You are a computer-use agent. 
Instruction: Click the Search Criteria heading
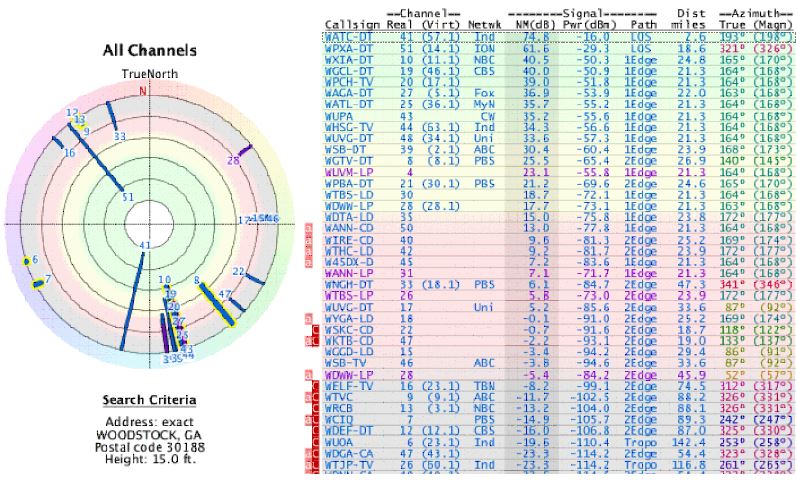[x=149, y=401]
